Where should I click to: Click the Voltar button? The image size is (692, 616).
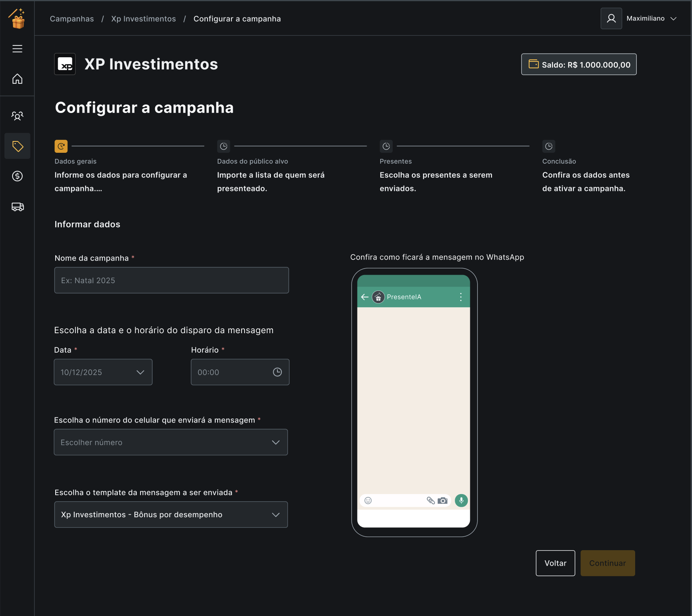click(556, 563)
